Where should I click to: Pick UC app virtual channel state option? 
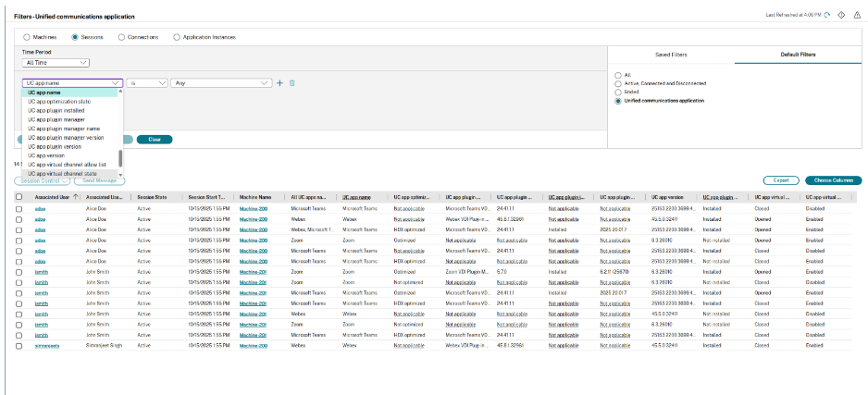click(69, 173)
